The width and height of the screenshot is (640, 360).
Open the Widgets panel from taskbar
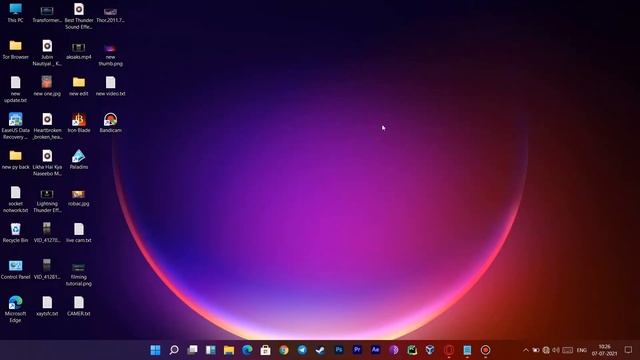pyautogui.click(x=211, y=350)
